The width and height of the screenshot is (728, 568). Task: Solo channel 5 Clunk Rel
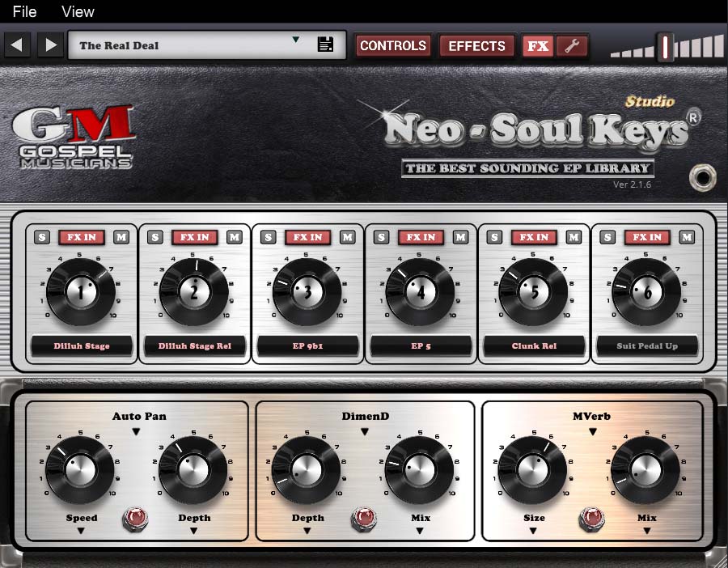pyautogui.click(x=494, y=237)
